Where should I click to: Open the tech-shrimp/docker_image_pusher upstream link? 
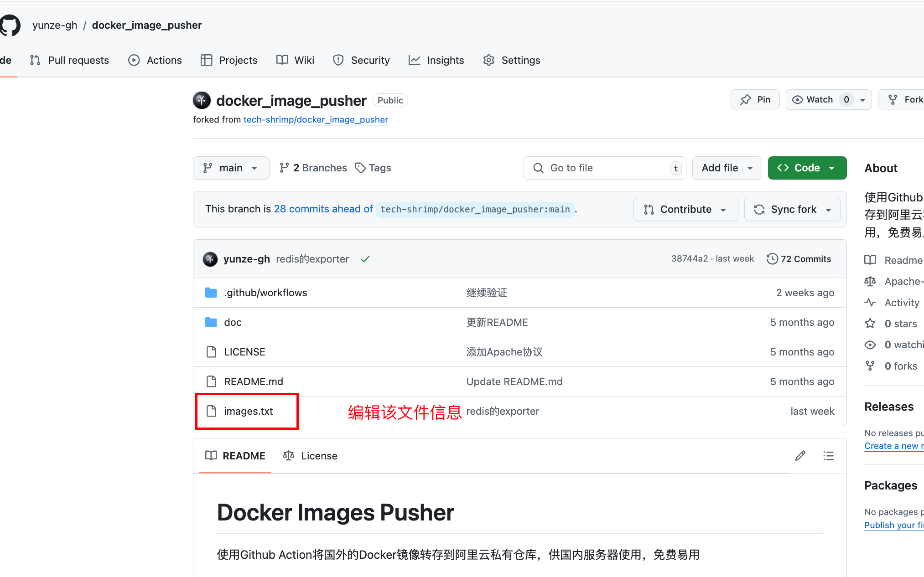[316, 119]
